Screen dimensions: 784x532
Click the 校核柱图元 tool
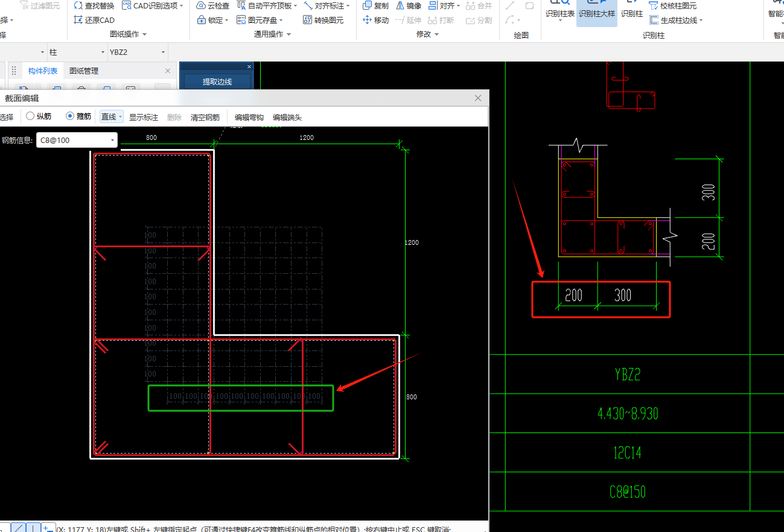tap(672, 5)
